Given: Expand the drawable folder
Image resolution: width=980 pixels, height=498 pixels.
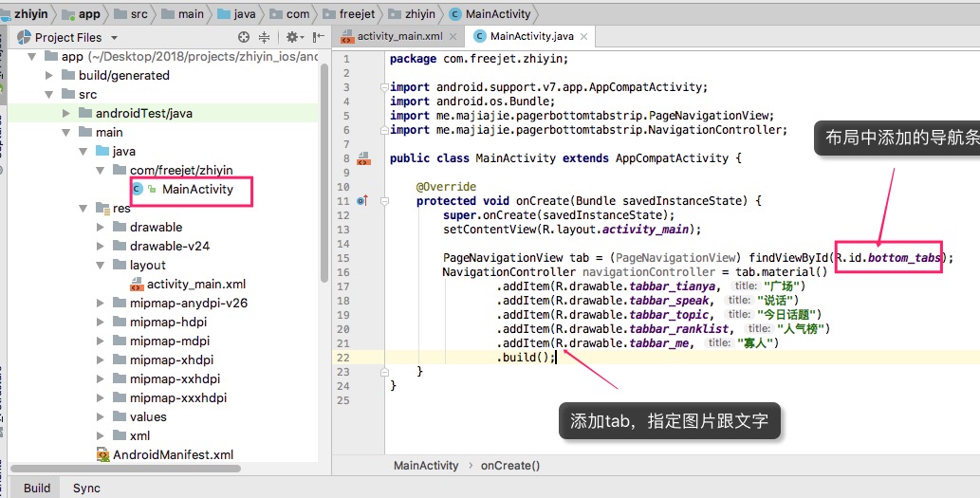Looking at the screenshot, I should coord(100,228).
